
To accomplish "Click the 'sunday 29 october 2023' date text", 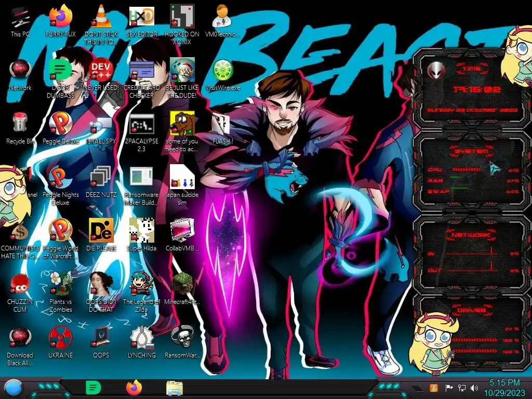I will (x=472, y=110).
